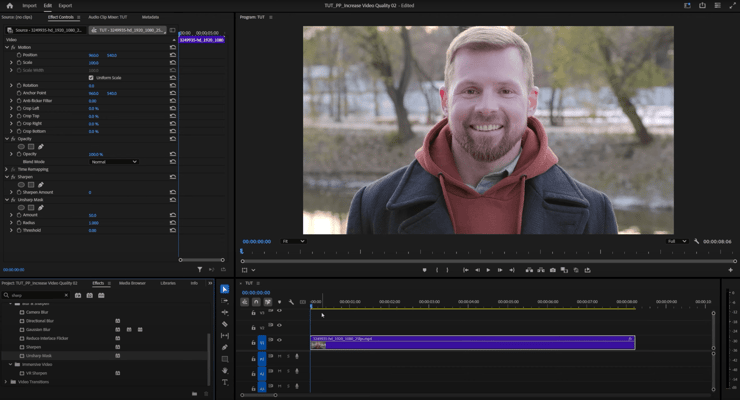The width and height of the screenshot is (740, 400).
Task: Open the Import tab
Action: point(29,6)
